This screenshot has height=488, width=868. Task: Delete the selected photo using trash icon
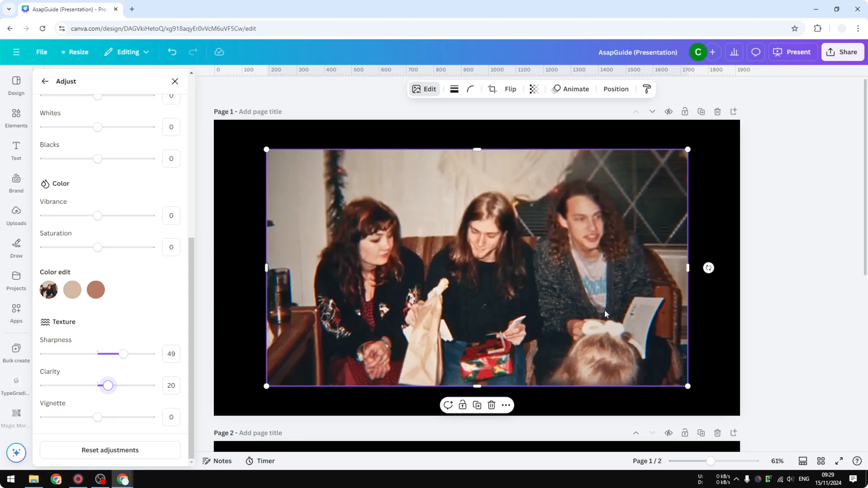pyautogui.click(x=491, y=405)
